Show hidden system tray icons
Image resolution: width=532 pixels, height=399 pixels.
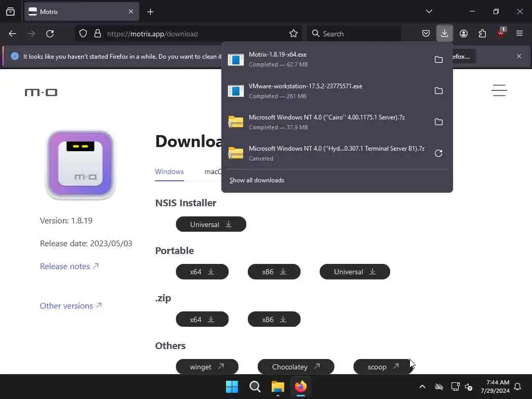click(x=422, y=387)
